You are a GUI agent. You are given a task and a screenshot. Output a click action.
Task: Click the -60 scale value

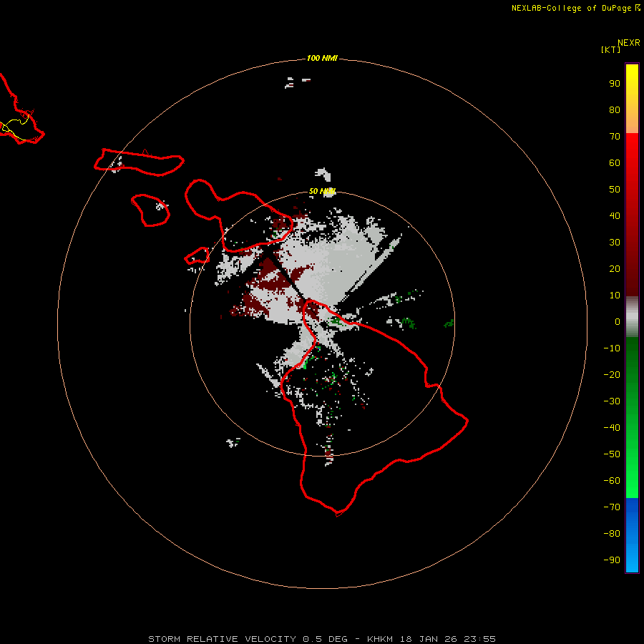pos(612,481)
